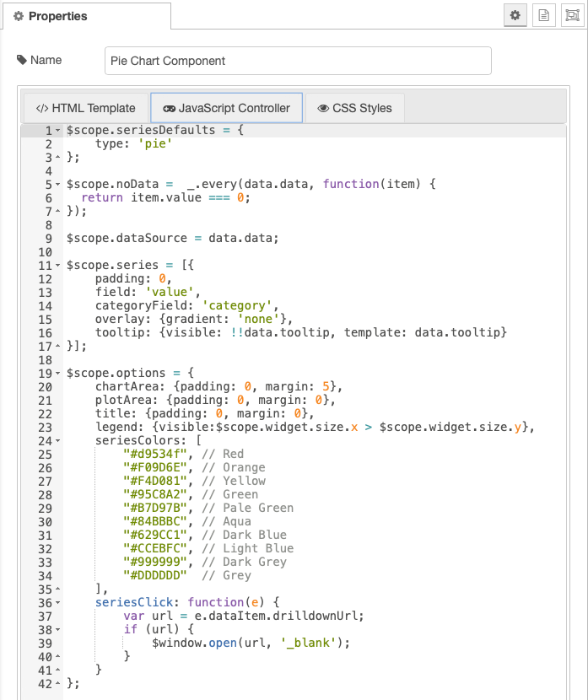Click the Properties gear icon
This screenshot has height=700, width=588.
pyautogui.click(x=19, y=17)
